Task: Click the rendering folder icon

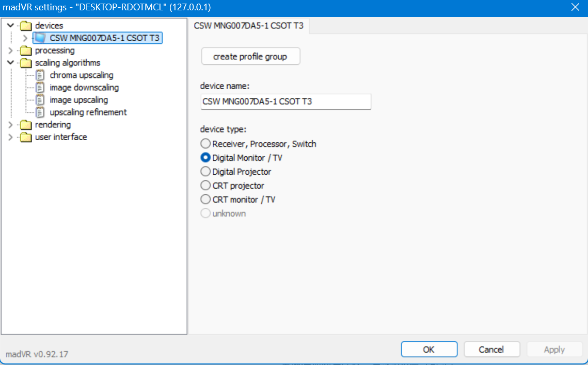Action: pyautogui.click(x=26, y=125)
